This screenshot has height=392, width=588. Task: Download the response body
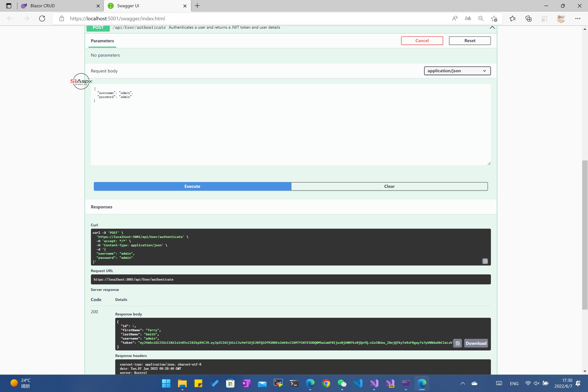coord(476,343)
